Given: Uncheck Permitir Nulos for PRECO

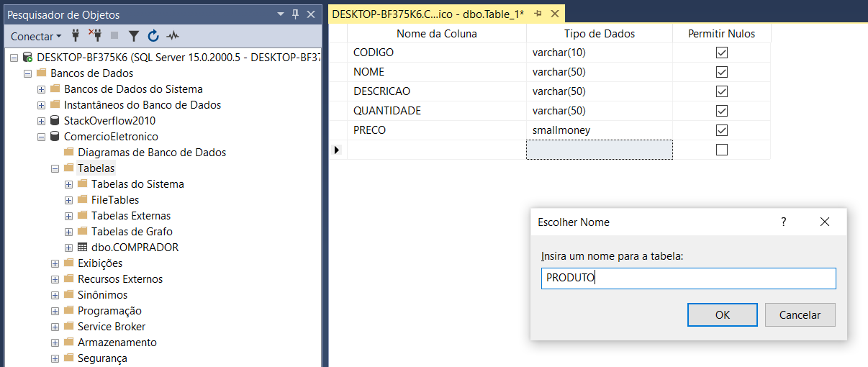Looking at the screenshot, I should click(x=722, y=130).
